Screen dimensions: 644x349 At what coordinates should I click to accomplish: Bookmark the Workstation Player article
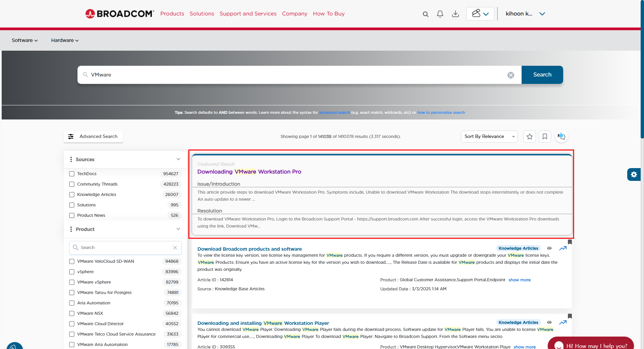[x=570, y=316]
